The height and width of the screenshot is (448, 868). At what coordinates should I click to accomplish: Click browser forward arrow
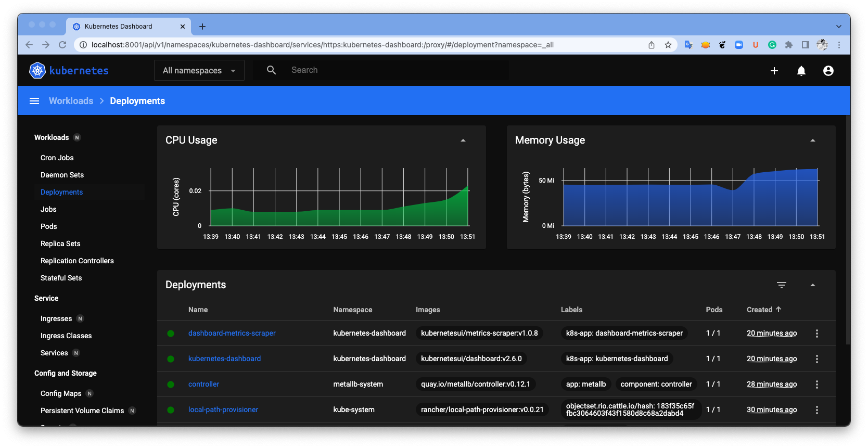[46, 45]
